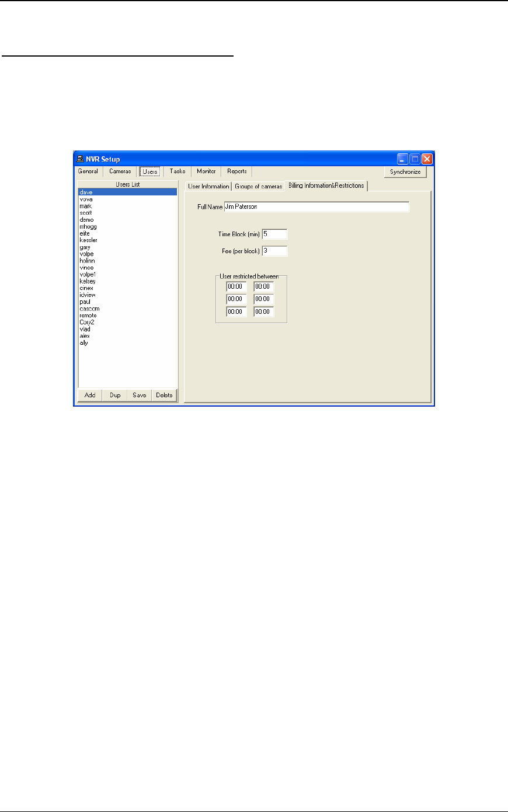Save the user with Save button
The width and height of the screenshot is (508, 812).
point(140,395)
